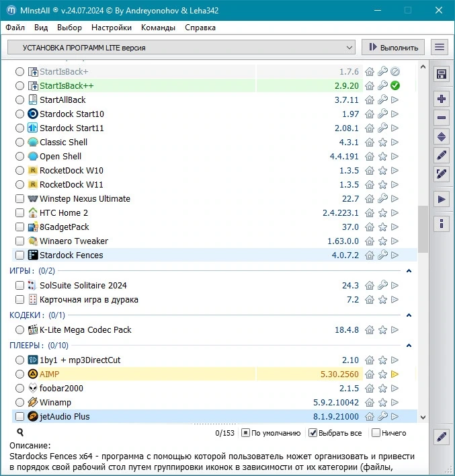Image resolution: width=455 pixels, height=476 pixels.
Task: Click the panel splitter dots above search
Action: (x=215, y=424)
